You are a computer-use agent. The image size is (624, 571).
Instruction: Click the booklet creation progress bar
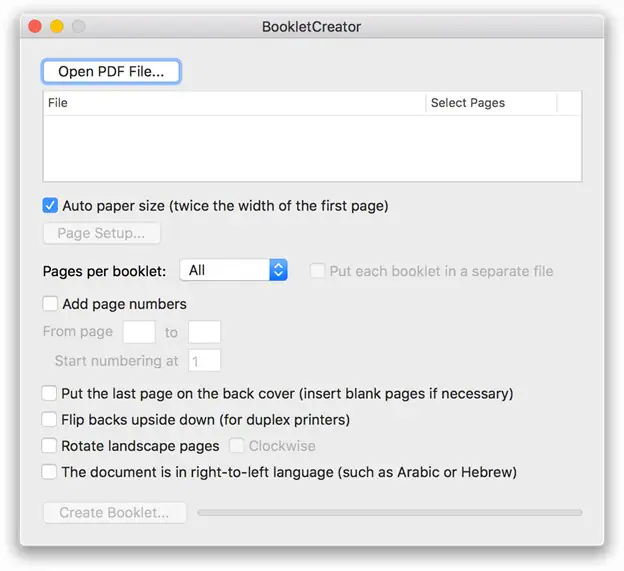tap(390, 513)
